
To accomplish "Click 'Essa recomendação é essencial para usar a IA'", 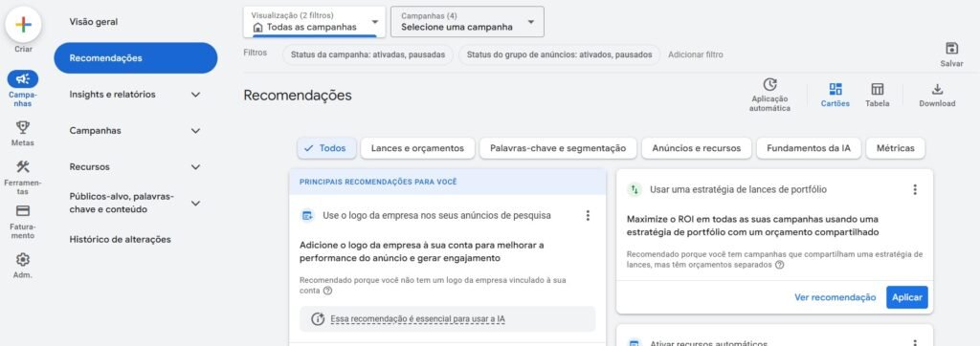I will 417,319.
